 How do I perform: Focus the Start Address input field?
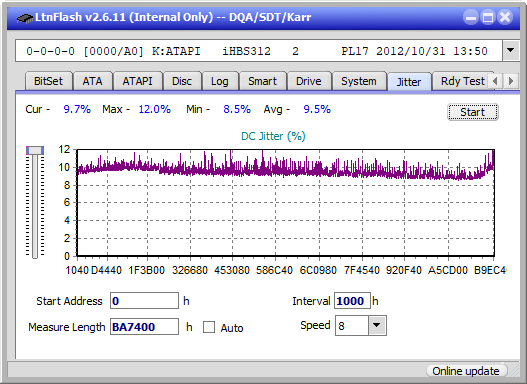point(145,301)
